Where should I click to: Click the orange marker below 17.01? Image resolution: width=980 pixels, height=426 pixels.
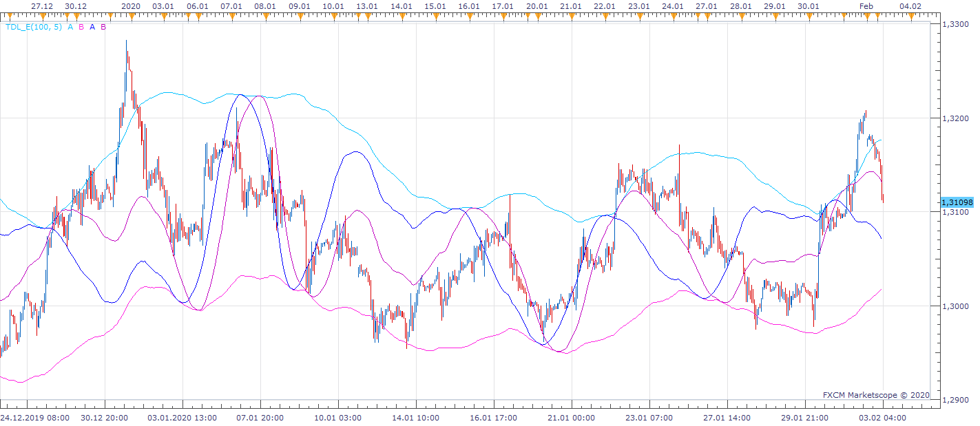503,17
